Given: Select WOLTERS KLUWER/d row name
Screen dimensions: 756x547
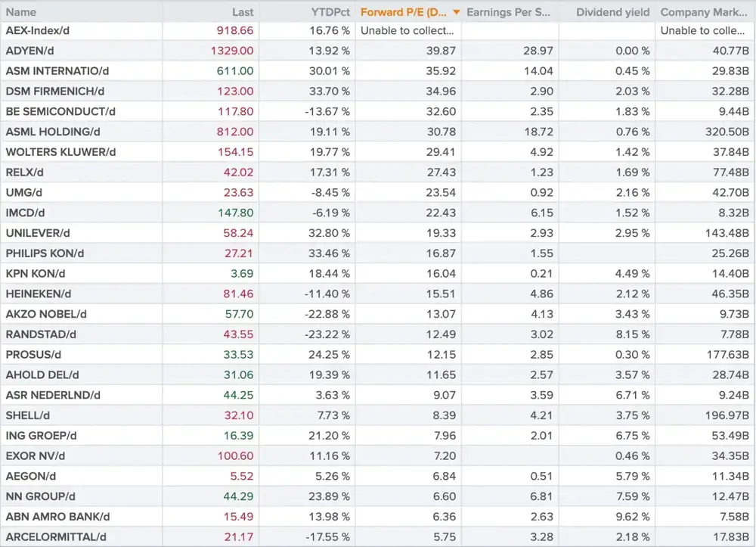Looking at the screenshot, I should click(60, 152).
